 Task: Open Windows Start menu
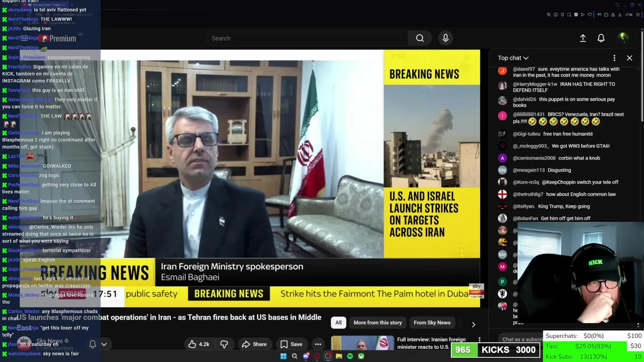283,356
